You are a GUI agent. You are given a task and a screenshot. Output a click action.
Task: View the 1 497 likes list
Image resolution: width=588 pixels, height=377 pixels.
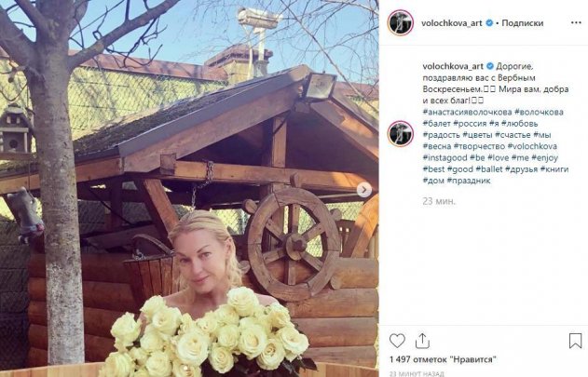tap(443, 359)
